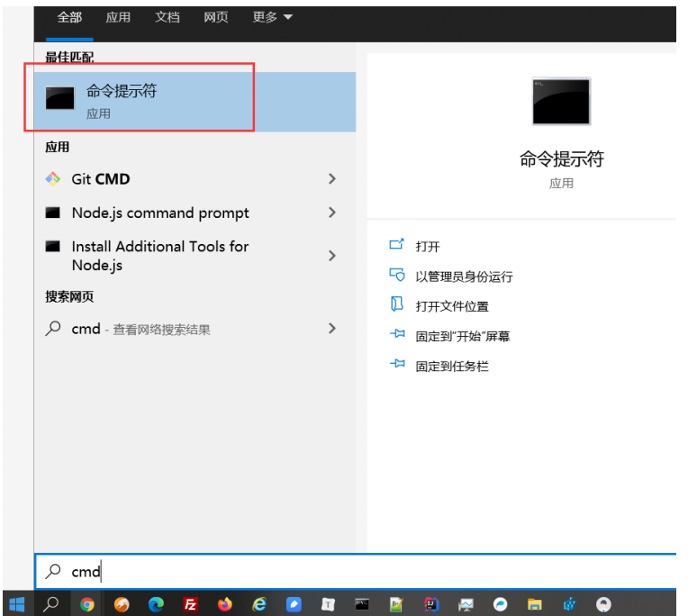Open IntelliJ IDEA from the taskbar
Viewport: 688px width, 616px height.
[x=431, y=604]
